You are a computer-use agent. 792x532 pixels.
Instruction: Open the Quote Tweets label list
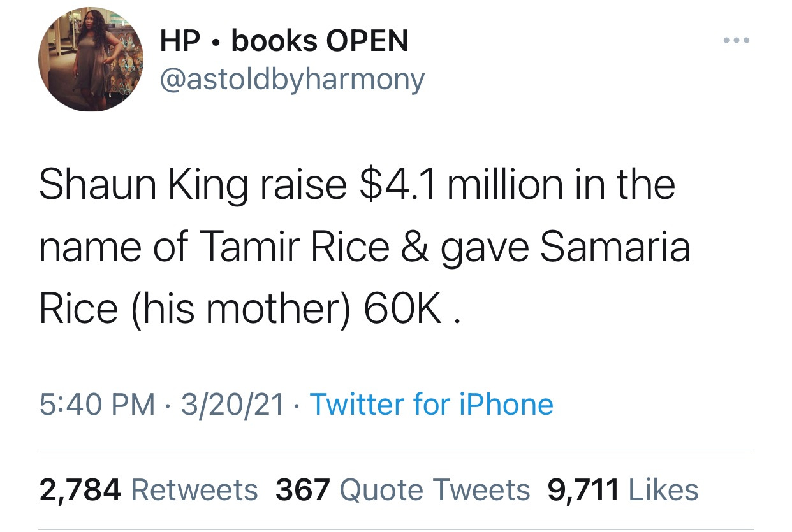coord(435,490)
